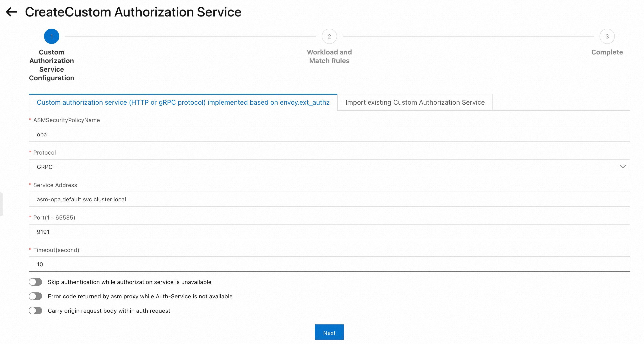The image size is (644, 344).
Task: Click the Port field showing 9191
Action: click(x=329, y=232)
